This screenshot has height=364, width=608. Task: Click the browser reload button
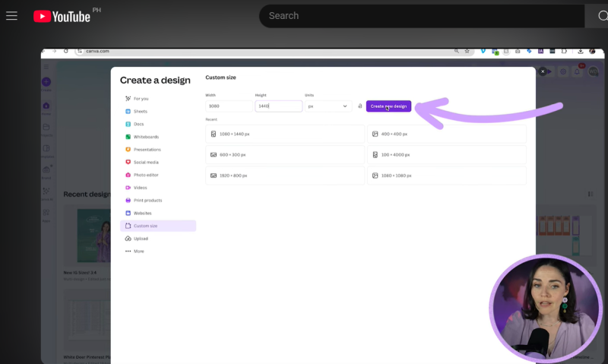(66, 51)
